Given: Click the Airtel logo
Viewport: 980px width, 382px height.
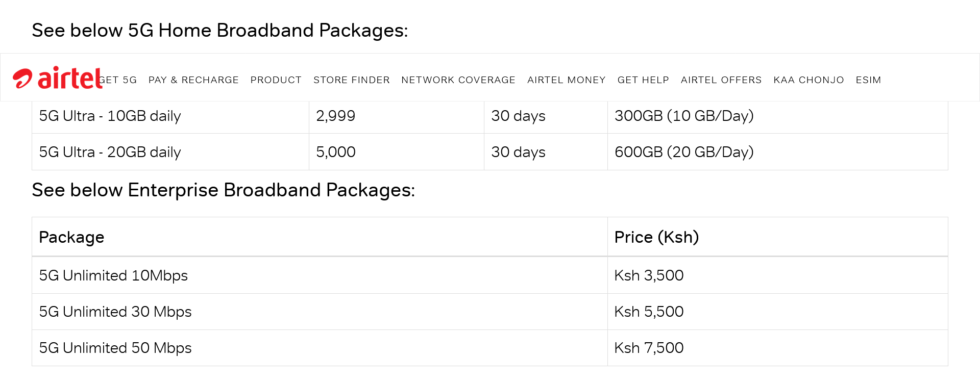Looking at the screenshot, I should tap(57, 78).
